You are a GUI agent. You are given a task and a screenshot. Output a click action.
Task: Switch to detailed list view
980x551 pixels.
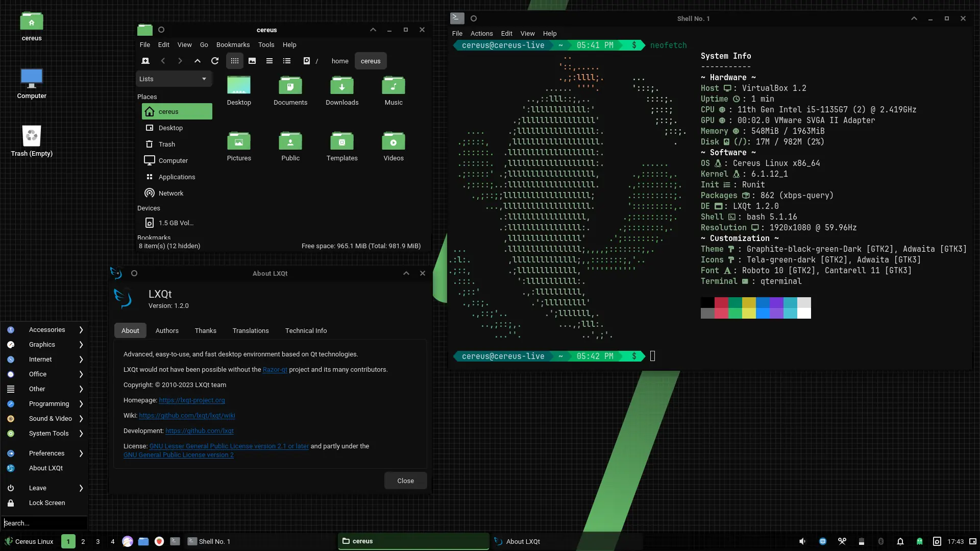click(x=286, y=61)
